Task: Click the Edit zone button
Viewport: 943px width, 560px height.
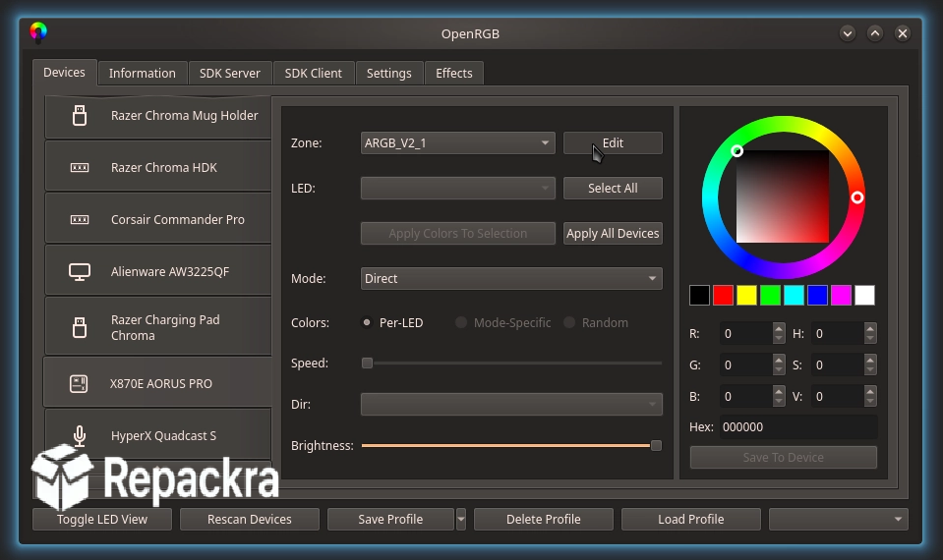Action: click(x=613, y=143)
